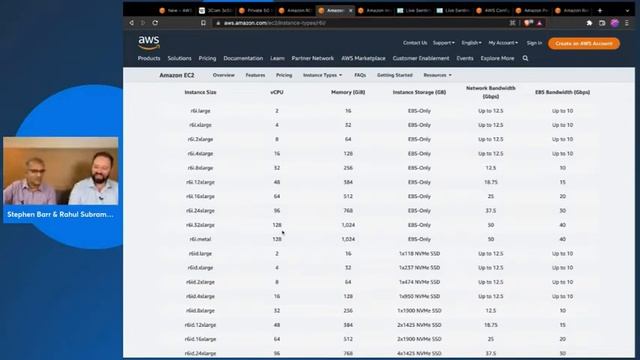
Task: Open the Brave wallet icon in toolbar
Action: pyautogui.click(x=602, y=23)
